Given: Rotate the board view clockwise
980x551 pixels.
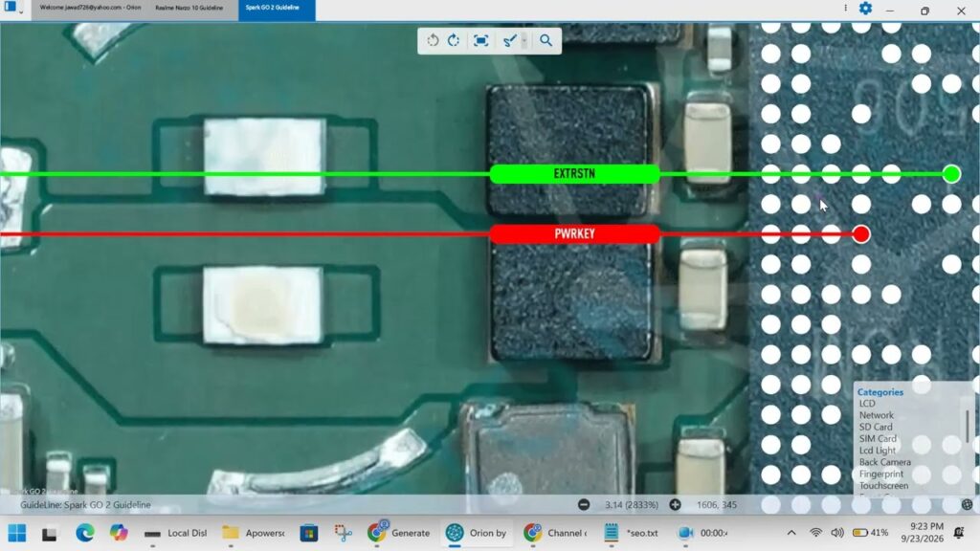Looking at the screenshot, I should click(454, 40).
